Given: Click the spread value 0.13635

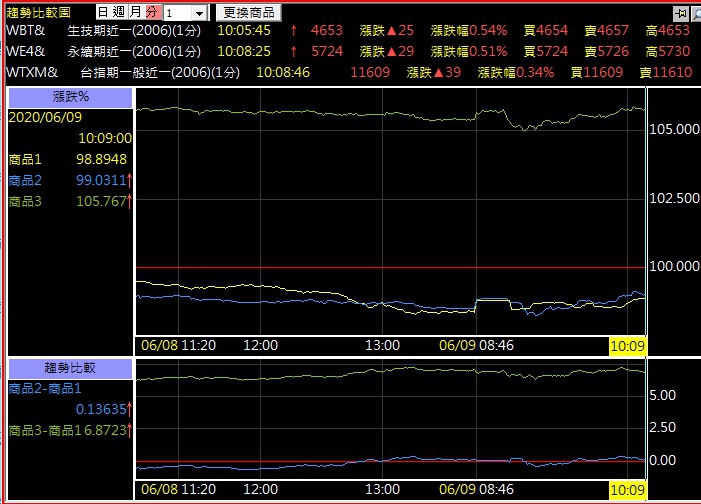Looking at the screenshot, I should tap(101, 409).
